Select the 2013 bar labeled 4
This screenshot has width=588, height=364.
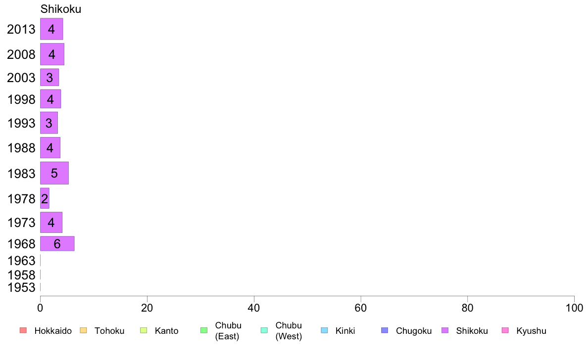[52, 29]
